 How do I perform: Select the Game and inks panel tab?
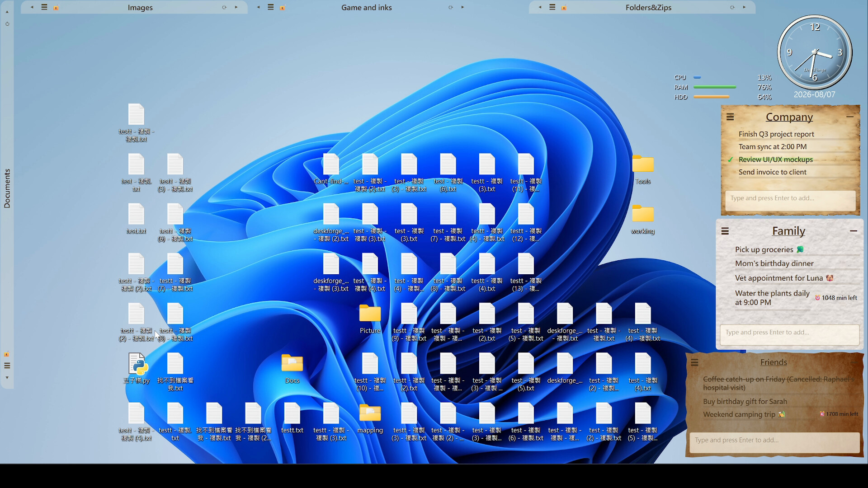(367, 7)
